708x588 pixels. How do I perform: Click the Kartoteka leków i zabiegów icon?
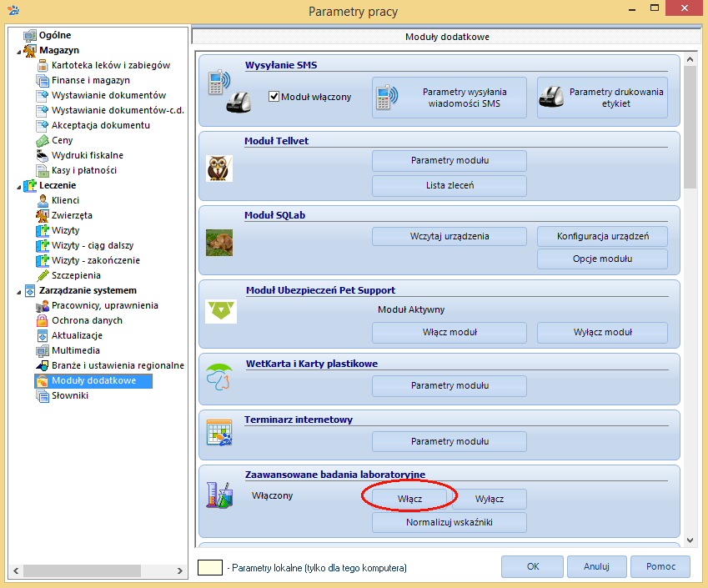pyautogui.click(x=43, y=66)
